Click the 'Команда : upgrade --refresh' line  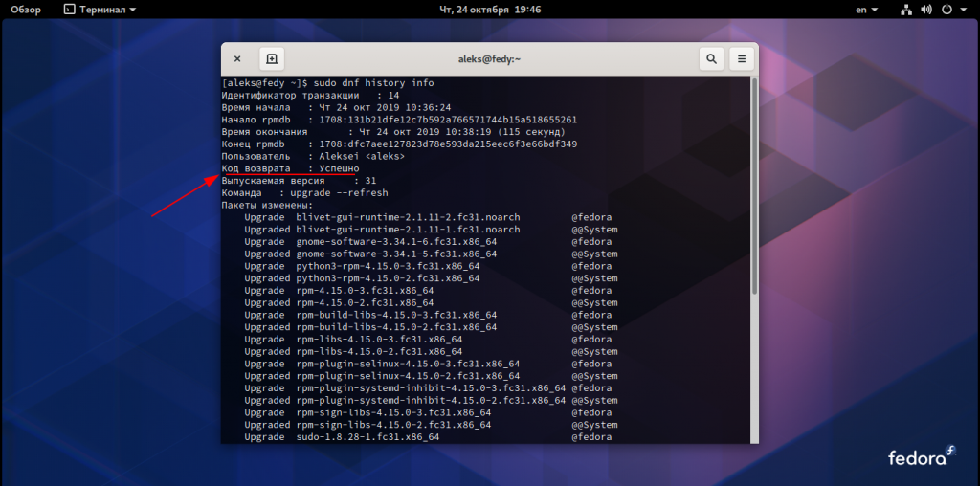tap(304, 193)
